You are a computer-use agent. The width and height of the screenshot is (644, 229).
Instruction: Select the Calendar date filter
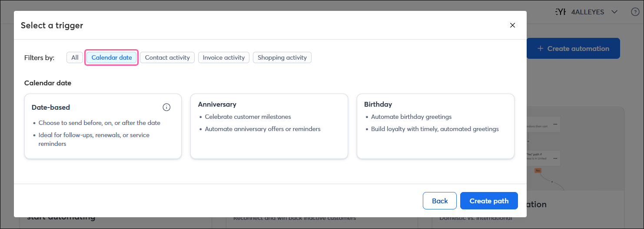112,57
